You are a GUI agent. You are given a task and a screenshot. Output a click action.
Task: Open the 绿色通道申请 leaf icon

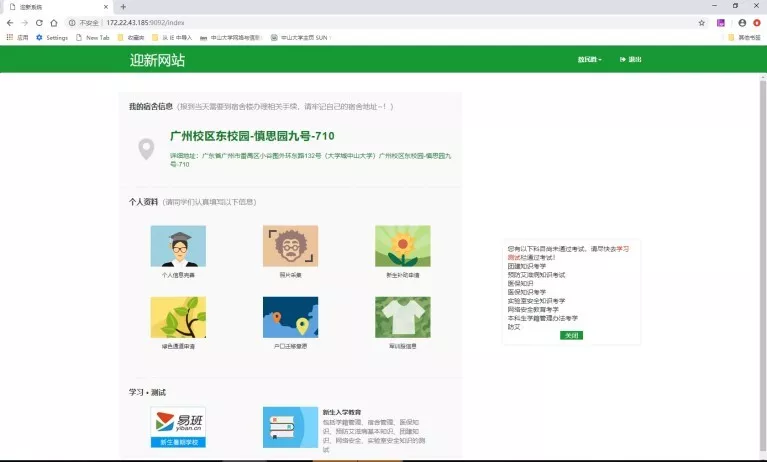(x=178, y=317)
